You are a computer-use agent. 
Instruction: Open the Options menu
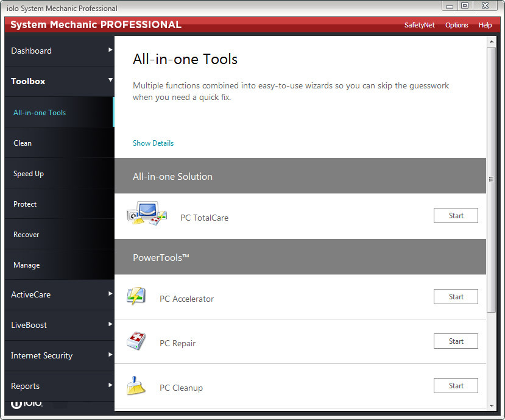point(456,25)
